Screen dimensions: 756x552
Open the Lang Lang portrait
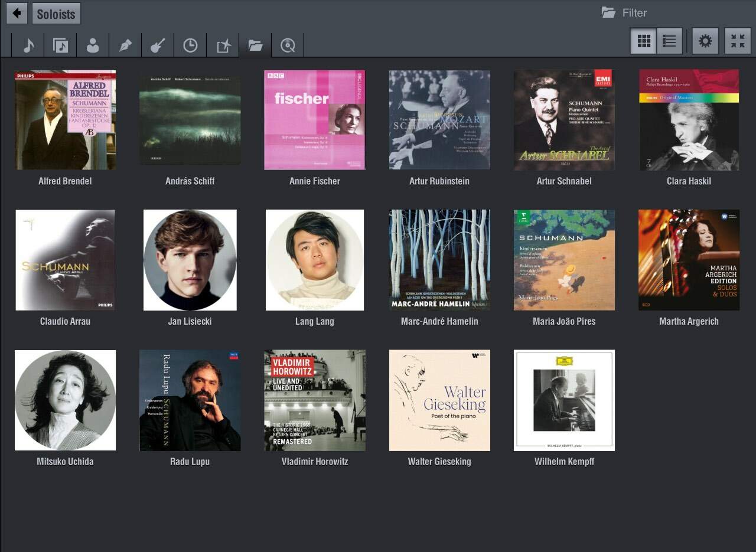tap(315, 260)
